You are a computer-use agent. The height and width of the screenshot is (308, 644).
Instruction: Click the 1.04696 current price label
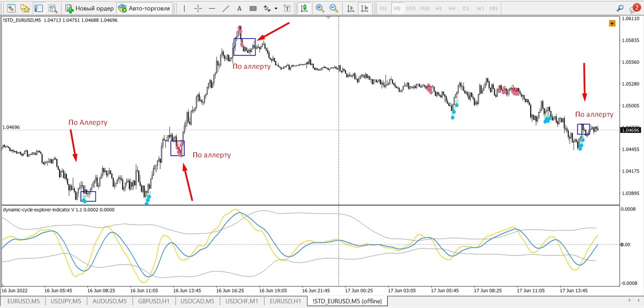[630, 130]
